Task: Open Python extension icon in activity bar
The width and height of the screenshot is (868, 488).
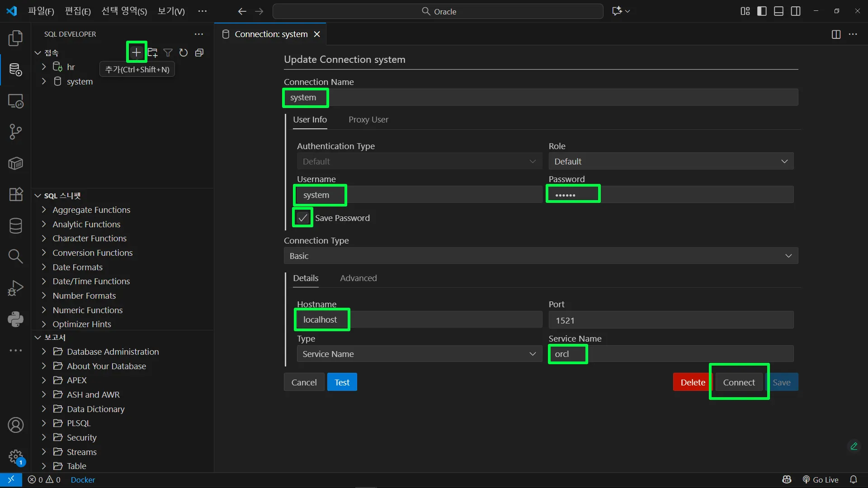Action: (x=15, y=319)
